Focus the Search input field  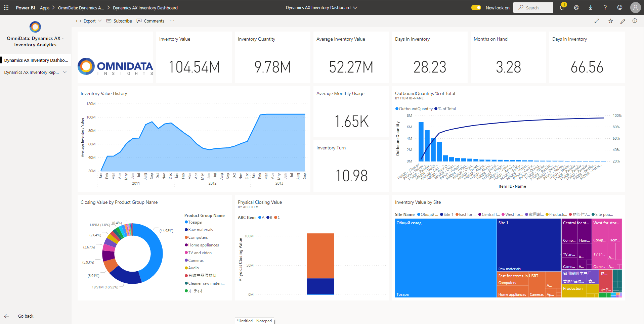(533, 7)
